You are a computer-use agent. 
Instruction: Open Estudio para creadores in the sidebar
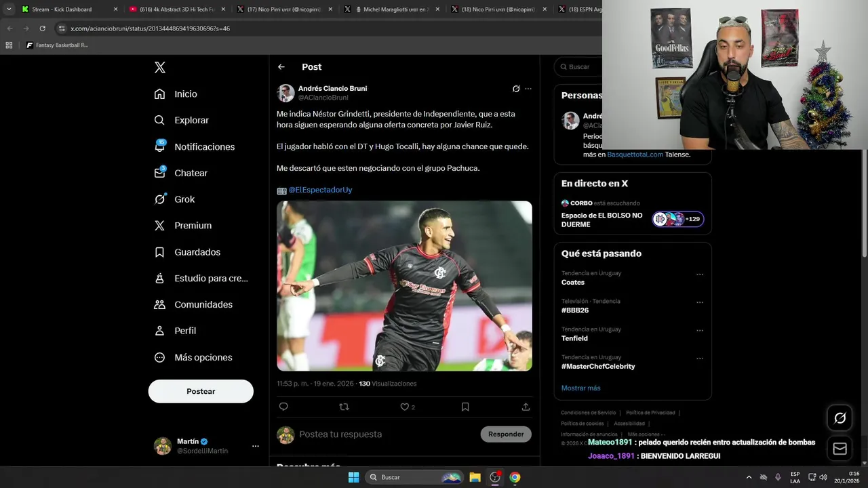click(201, 278)
